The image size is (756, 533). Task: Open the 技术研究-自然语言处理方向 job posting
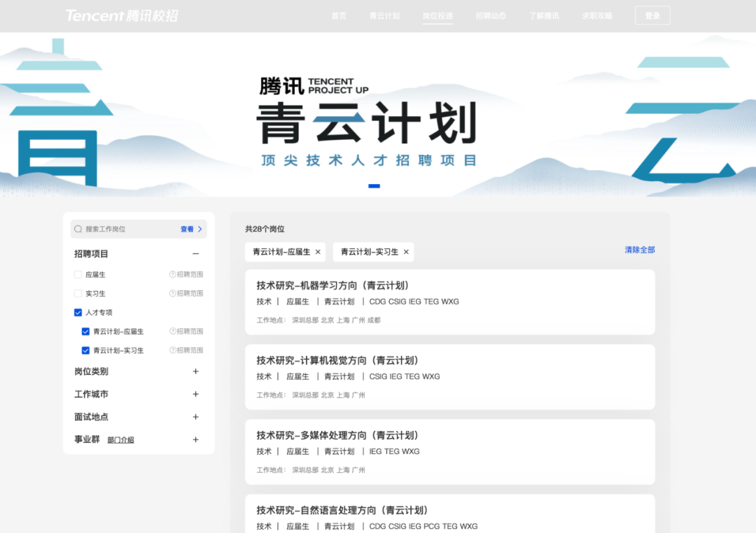click(450, 513)
